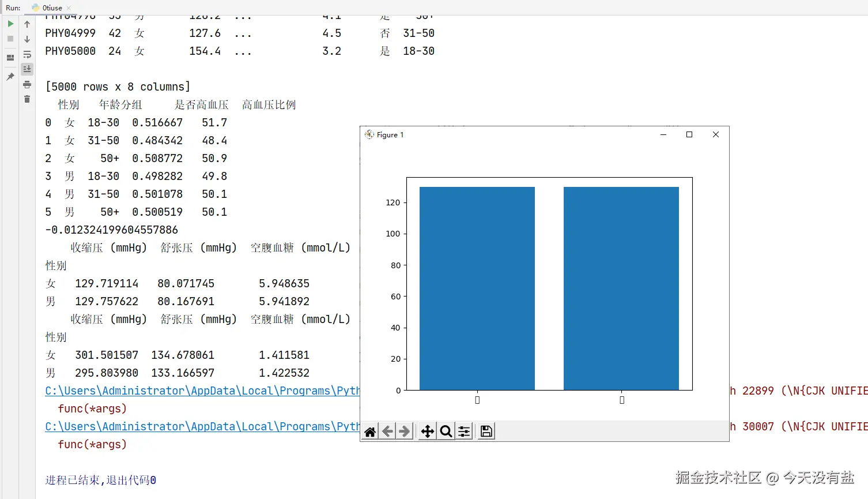
Task: Open the first Python path link above h 22899
Action: coord(202,391)
